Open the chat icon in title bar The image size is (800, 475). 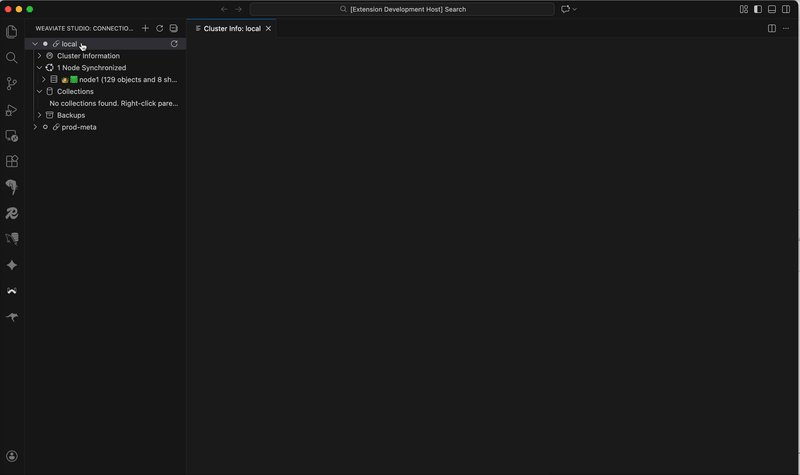(x=565, y=9)
